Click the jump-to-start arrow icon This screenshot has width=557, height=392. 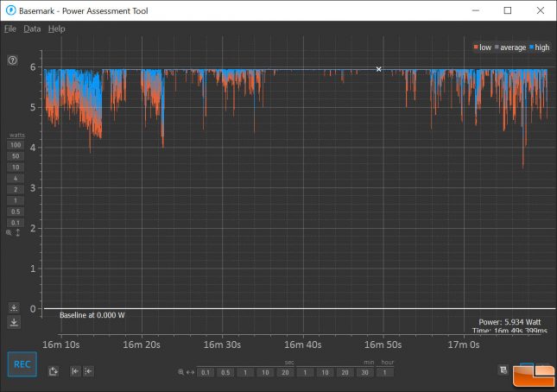[75, 371]
